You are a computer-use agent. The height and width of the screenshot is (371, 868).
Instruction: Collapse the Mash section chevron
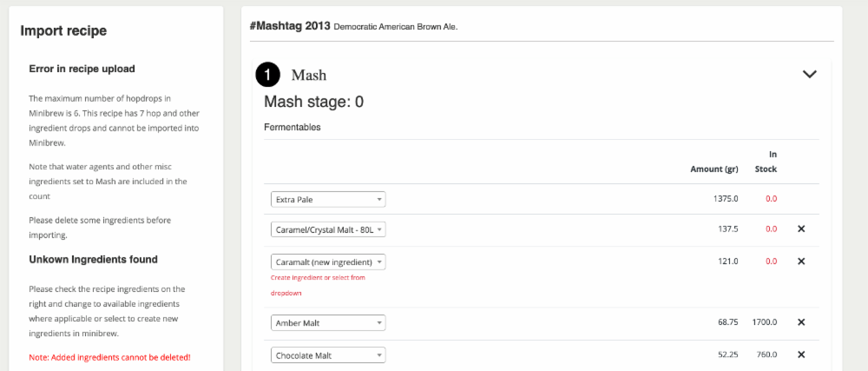click(x=809, y=74)
